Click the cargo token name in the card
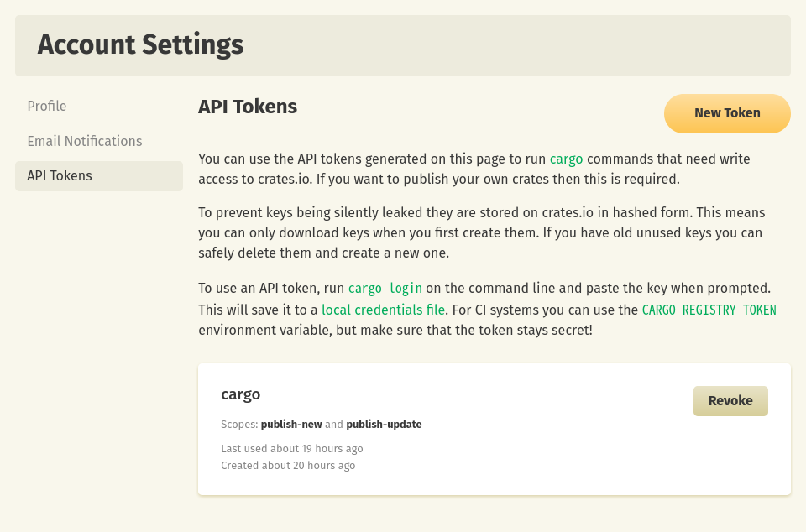806x532 pixels. [x=241, y=394]
